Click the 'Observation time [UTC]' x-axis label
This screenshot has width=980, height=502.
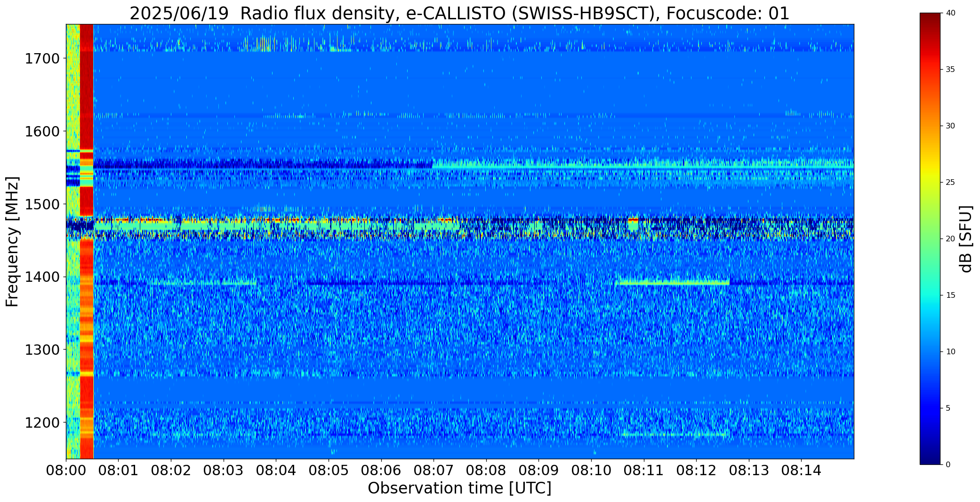pyautogui.click(x=459, y=488)
